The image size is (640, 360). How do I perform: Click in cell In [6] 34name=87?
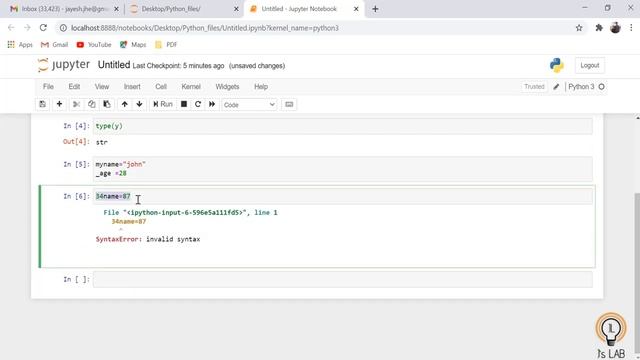point(342,196)
